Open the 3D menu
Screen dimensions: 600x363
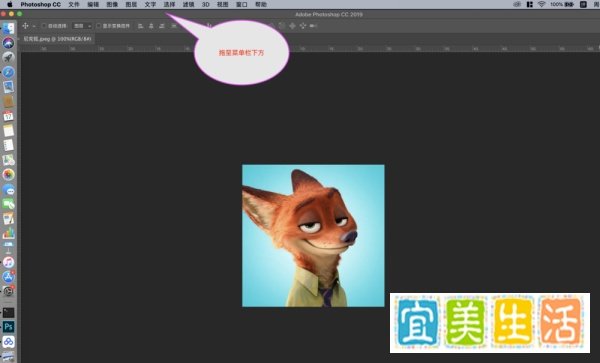205,5
